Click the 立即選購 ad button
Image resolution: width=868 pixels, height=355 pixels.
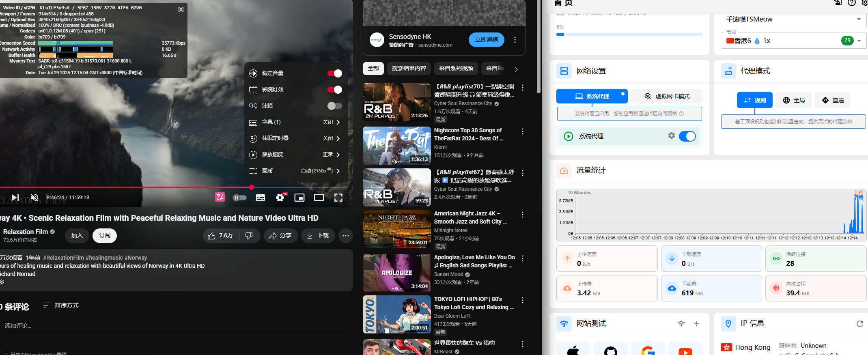point(487,40)
